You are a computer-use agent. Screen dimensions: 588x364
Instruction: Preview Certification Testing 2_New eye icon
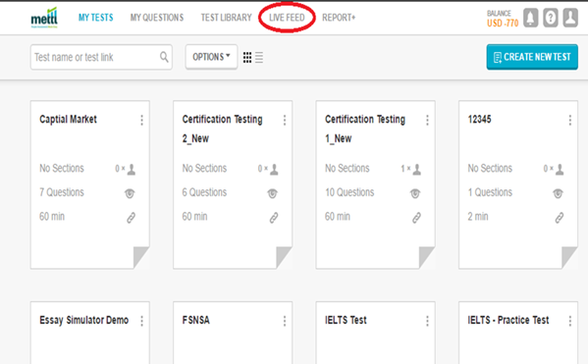pyautogui.click(x=273, y=193)
